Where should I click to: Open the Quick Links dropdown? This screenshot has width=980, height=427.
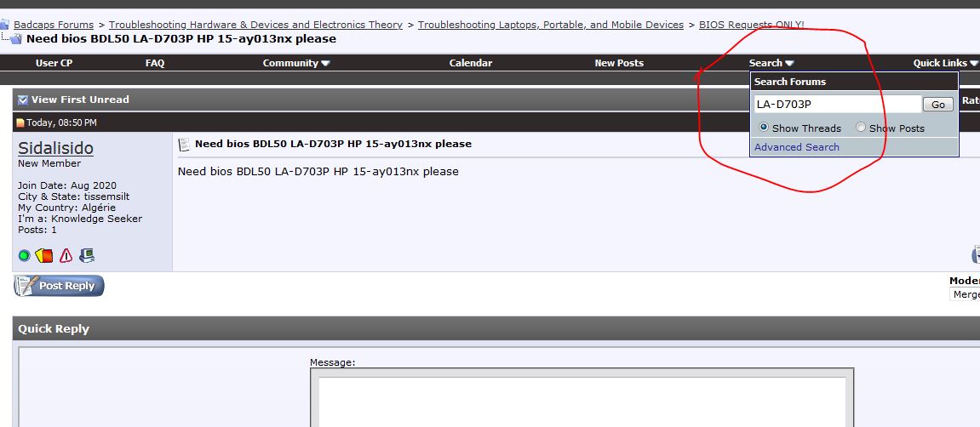tap(945, 63)
